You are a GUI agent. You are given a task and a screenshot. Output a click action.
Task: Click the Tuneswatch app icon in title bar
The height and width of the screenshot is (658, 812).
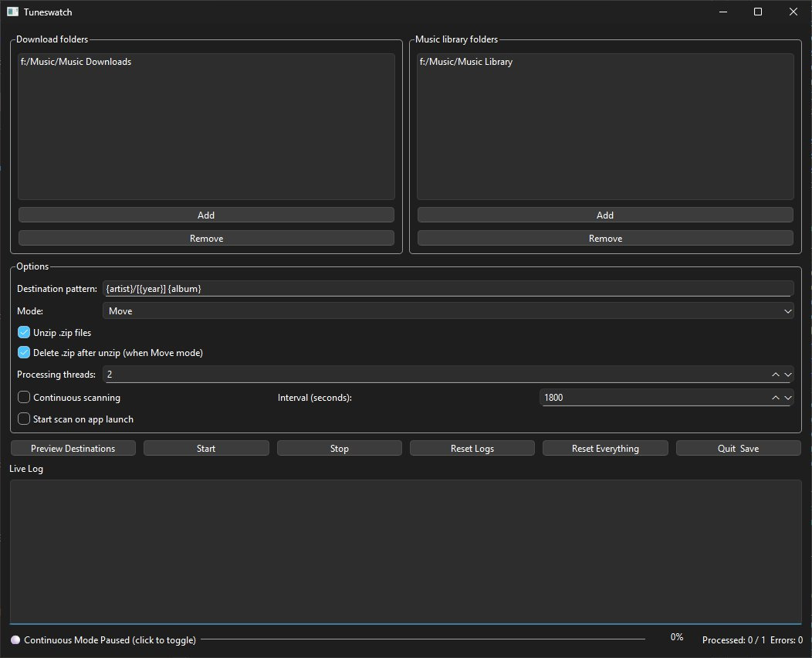tap(12, 12)
